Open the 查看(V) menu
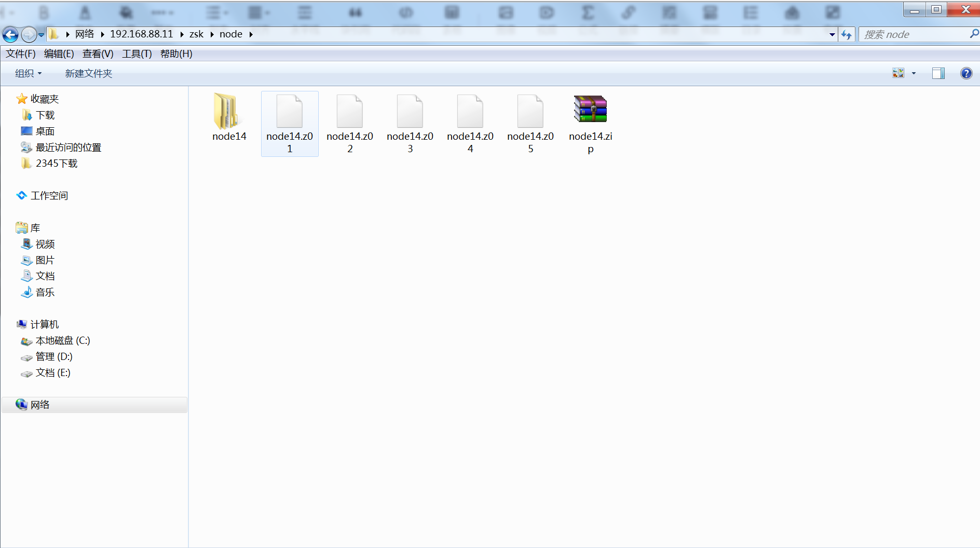980x548 pixels. (98, 54)
